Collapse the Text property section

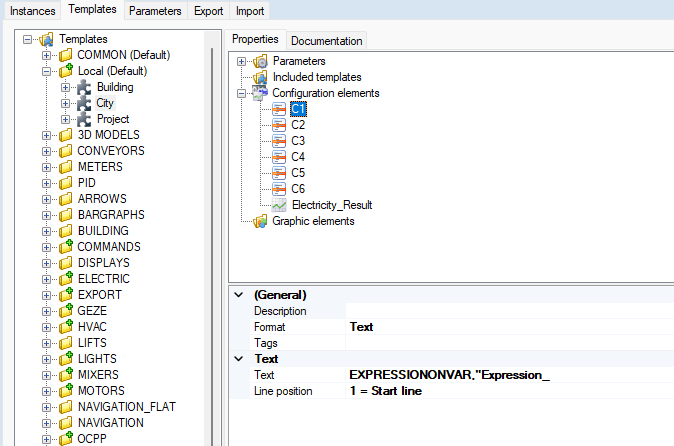coord(237,358)
